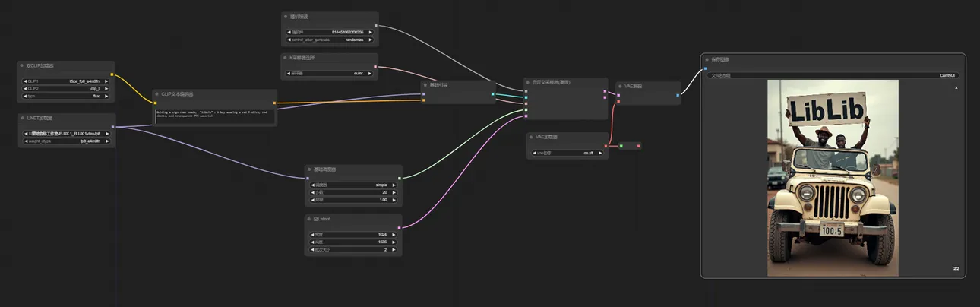The image size is (980, 307).
Task: Increase the noise seed with its right arrow
Action: tap(371, 32)
